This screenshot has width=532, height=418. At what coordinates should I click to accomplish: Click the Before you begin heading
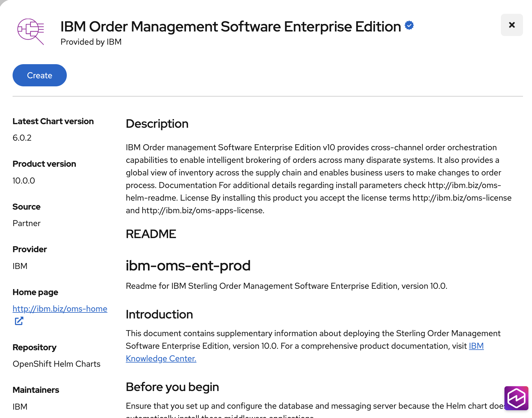click(x=172, y=387)
